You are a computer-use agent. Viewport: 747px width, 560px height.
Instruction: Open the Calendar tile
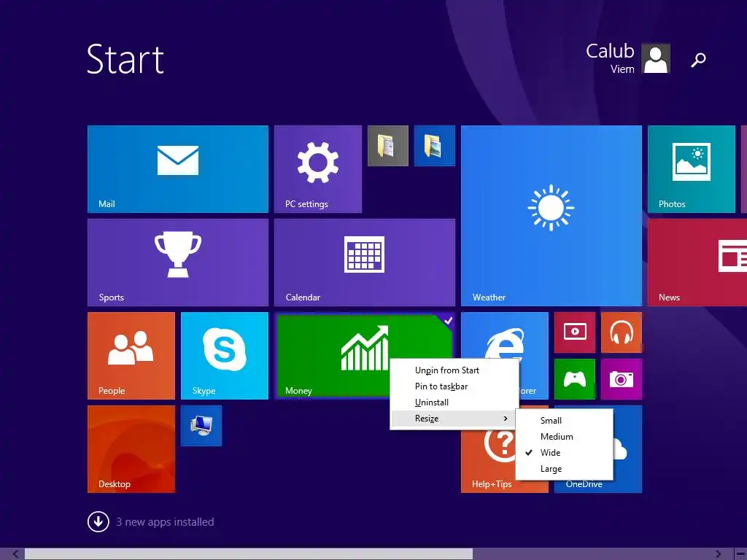pyautogui.click(x=365, y=262)
